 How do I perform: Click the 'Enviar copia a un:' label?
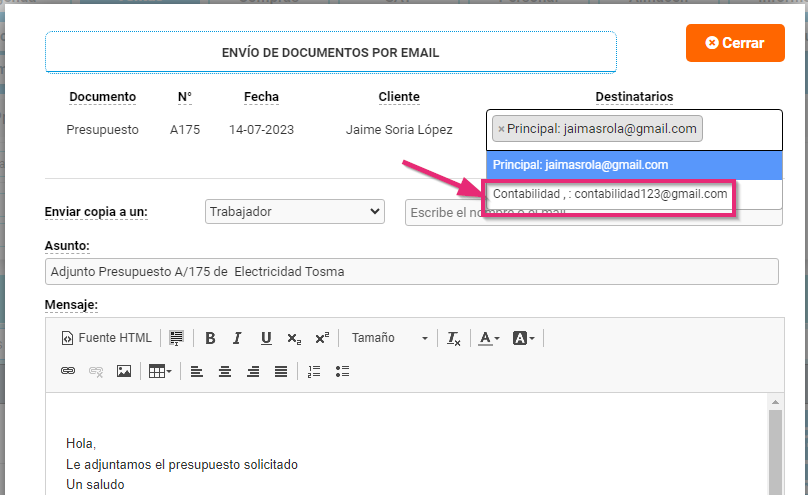[96, 212]
